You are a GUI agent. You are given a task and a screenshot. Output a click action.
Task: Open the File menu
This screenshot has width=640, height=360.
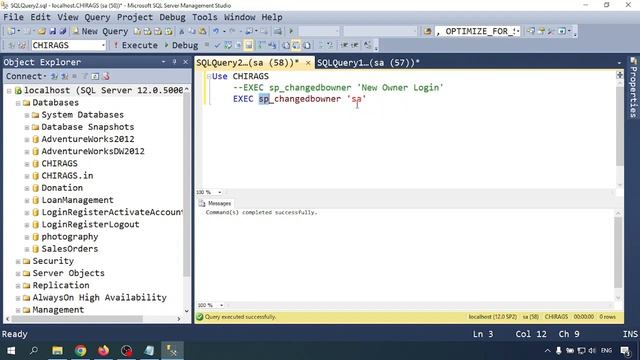(13, 17)
